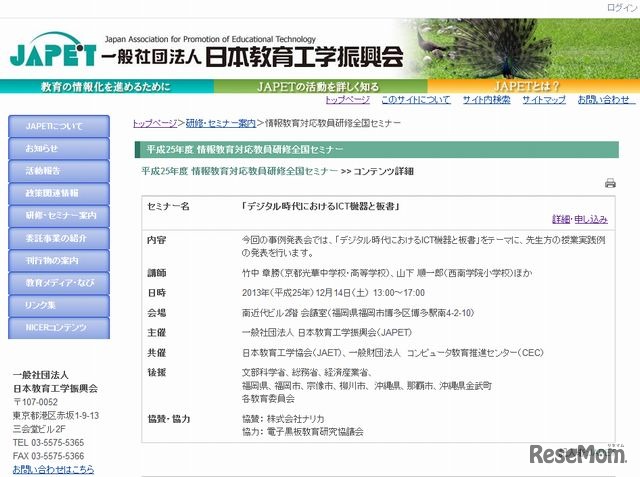Image resolution: width=640 pixels, height=477 pixels.
Task: Click the 協賛：株式会社ナリカ text
Action: tap(283, 419)
